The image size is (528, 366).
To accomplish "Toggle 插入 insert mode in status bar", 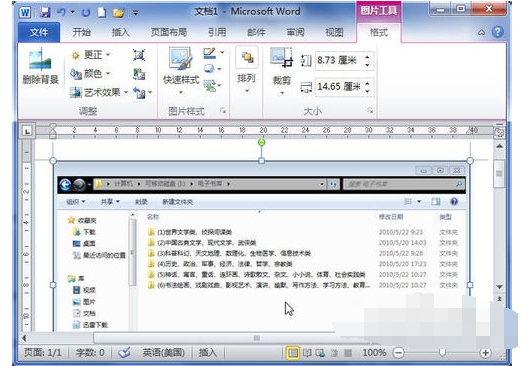I will click(x=208, y=353).
